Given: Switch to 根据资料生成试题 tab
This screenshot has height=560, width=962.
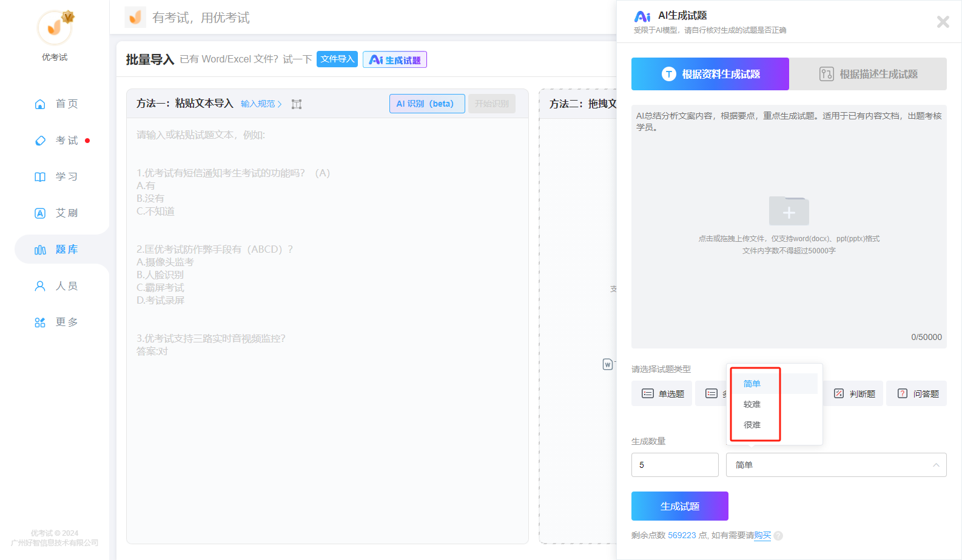Looking at the screenshot, I should [x=710, y=74].
